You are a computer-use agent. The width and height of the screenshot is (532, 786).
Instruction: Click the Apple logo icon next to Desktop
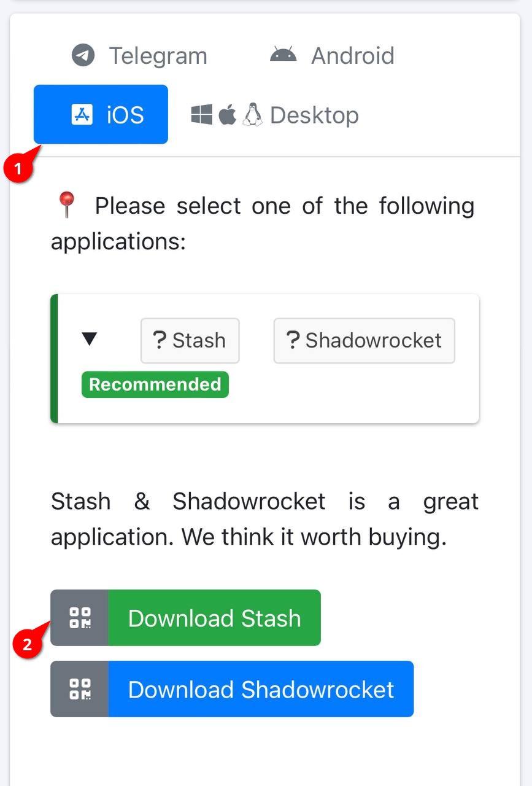[x=226, y=114]
